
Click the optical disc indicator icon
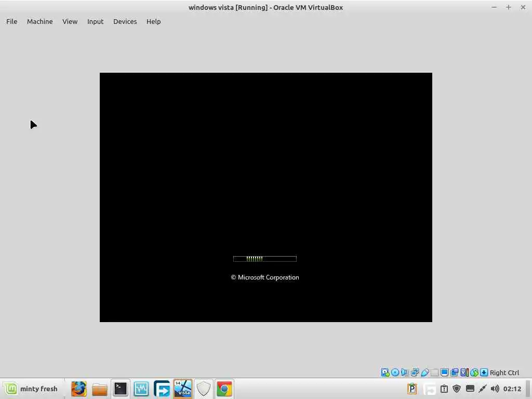395,373
